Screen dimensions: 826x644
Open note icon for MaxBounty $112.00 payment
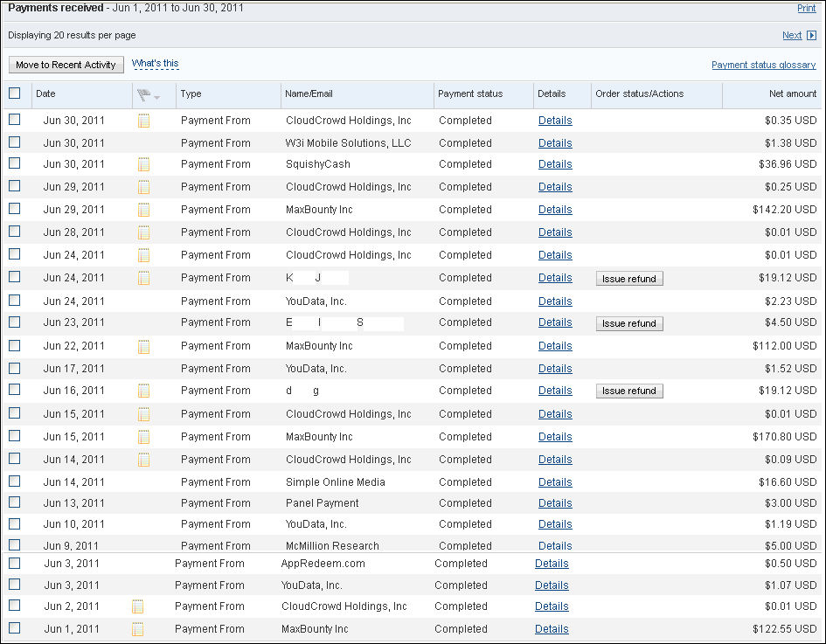pyautogui.click(x=144, y=346)
